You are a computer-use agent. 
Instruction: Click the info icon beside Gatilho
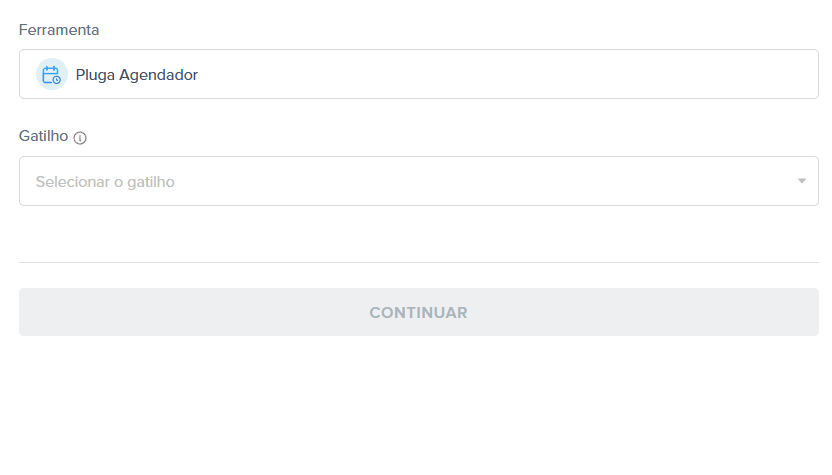click(x=80, y=138)
